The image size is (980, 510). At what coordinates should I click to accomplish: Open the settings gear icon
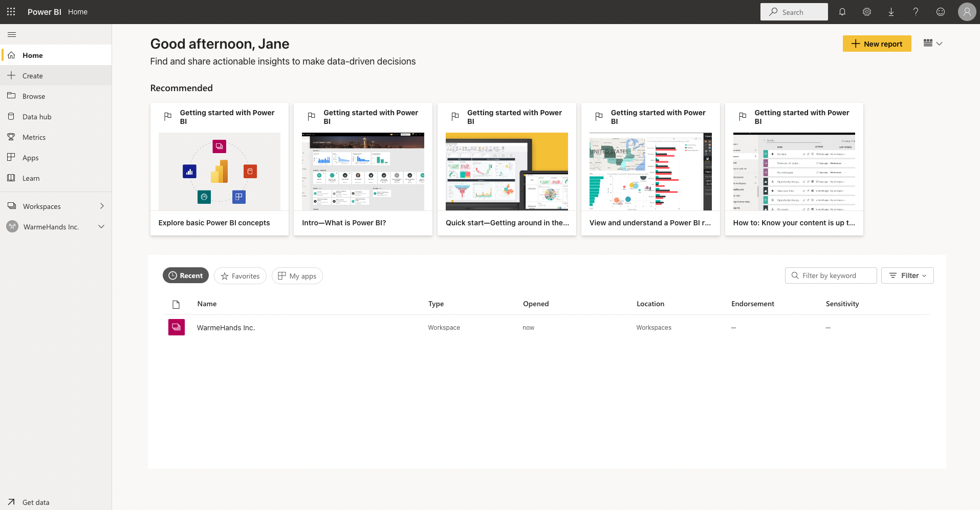[866, 12]
